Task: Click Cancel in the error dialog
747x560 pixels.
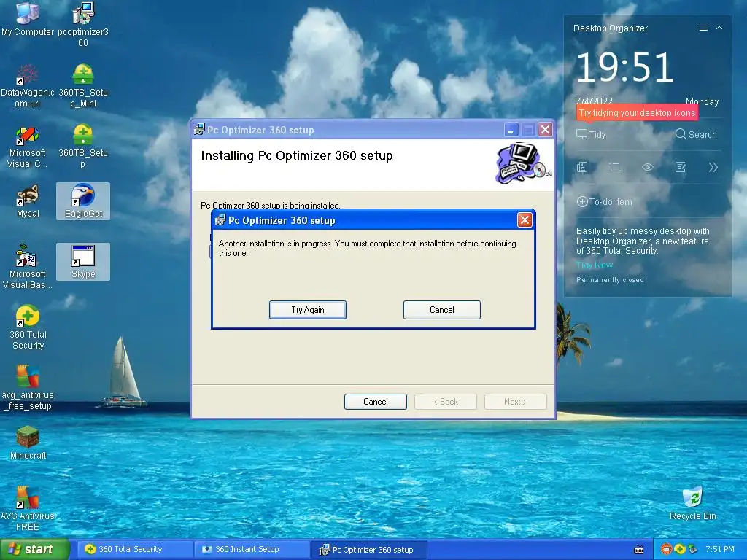Action: tap(441, 309)
